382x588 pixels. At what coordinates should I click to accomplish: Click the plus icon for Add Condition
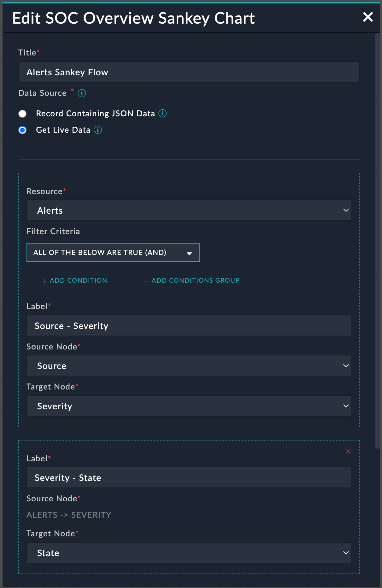coord(44,281)
